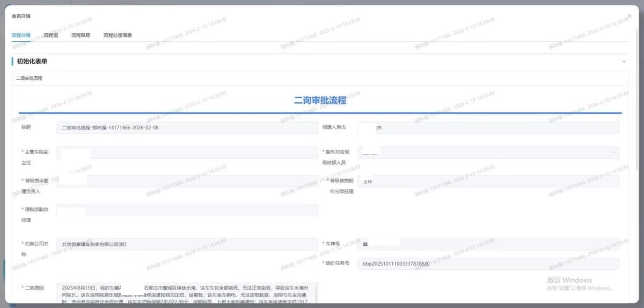Select the 流程详情 tab
The height and width of the screenshot is (308, 644).
pos(21,35)
